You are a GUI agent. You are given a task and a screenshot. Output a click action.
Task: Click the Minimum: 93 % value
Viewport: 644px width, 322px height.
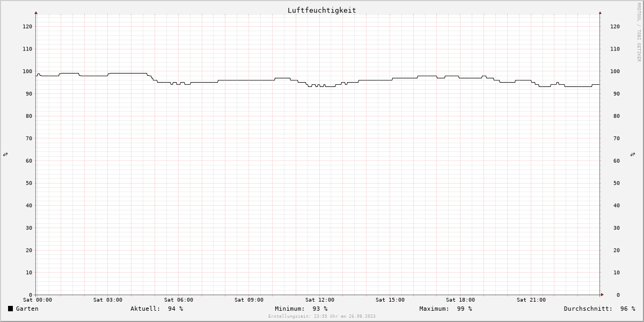click(301, 309)
